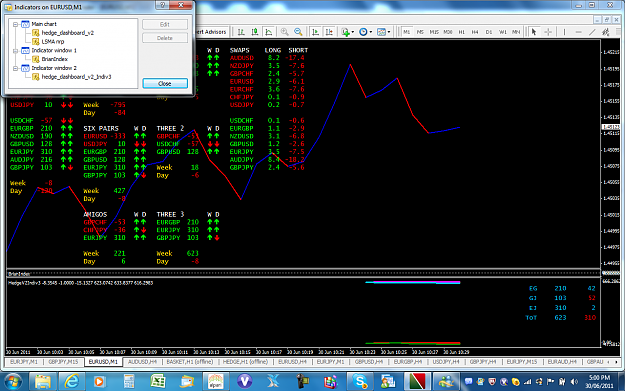Switch to W1 timeframe

click(x=503, y=32)
